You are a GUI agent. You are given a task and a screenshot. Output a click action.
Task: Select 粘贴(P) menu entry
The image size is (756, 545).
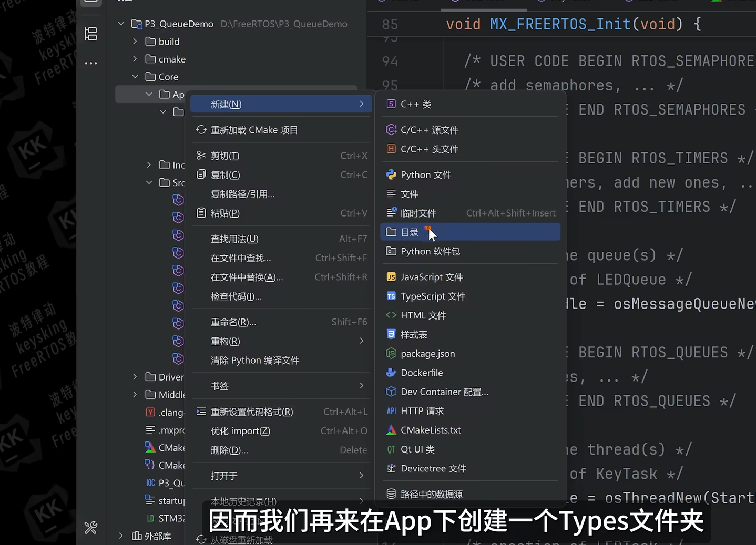coord(281,213)
